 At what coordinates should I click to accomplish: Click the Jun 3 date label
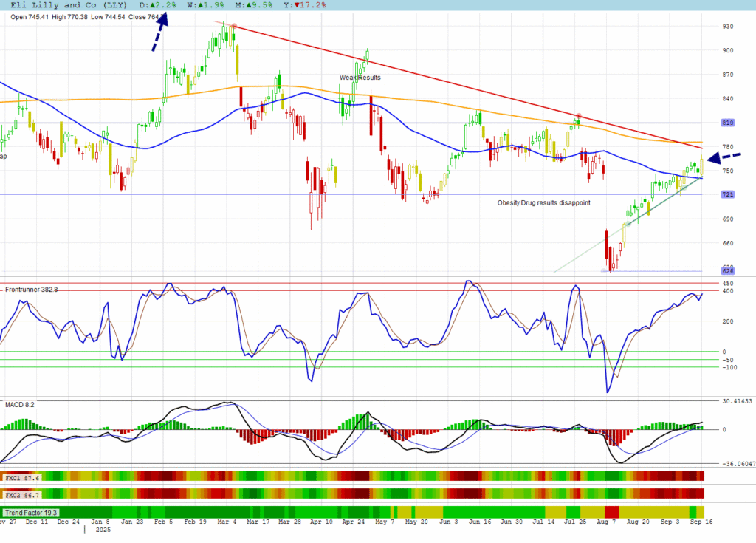pos(448,522)
